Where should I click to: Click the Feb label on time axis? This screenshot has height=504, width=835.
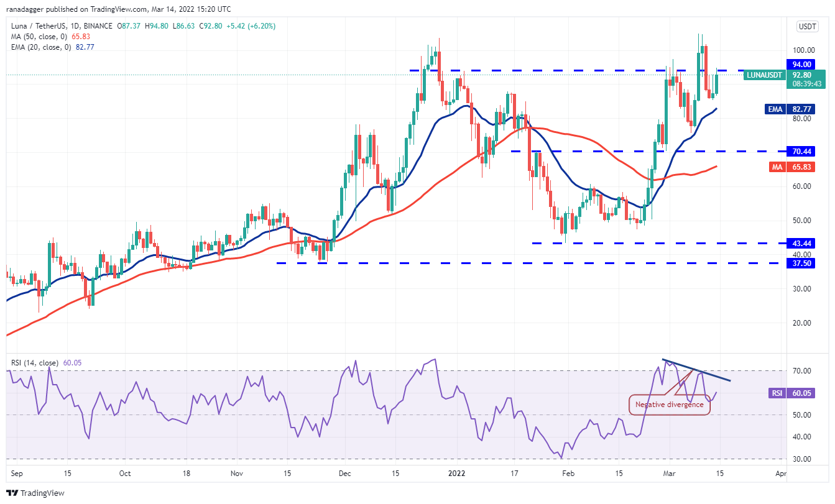(568, 473)
